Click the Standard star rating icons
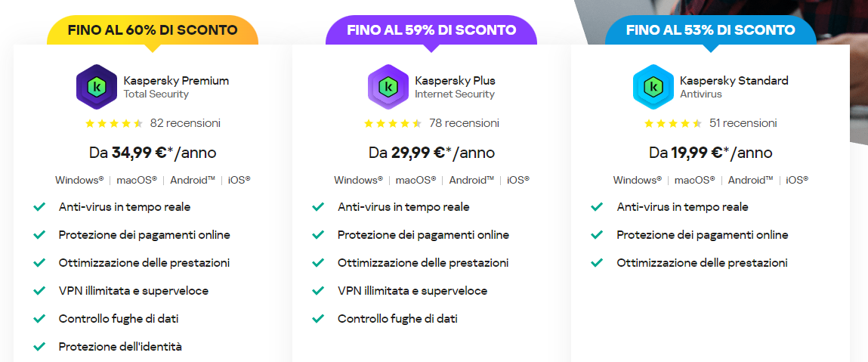868x362 pixels. tap(672, 123)
